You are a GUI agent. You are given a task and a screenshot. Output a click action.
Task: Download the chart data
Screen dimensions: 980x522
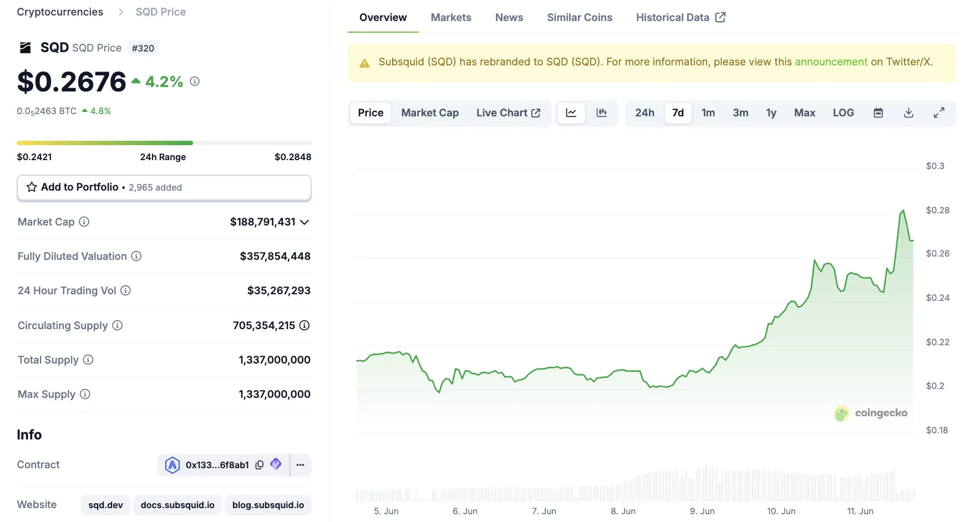pos(908,112)
